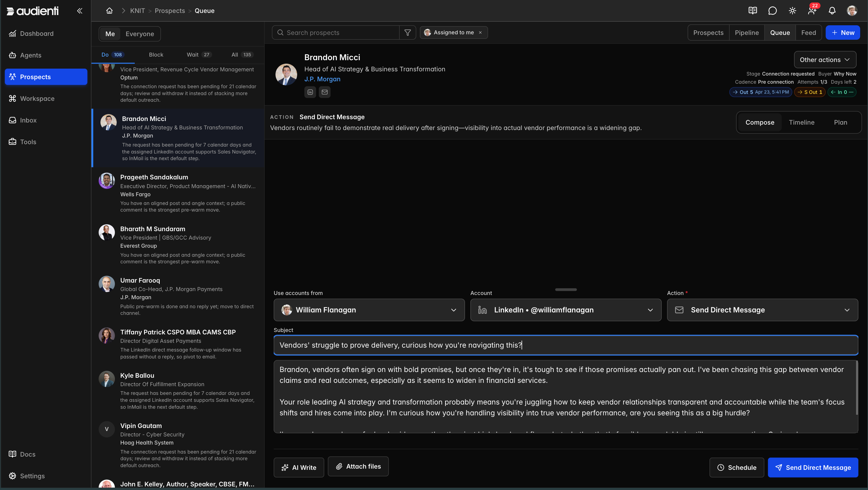Open the chat bubble icon in top bar
The image size is (868, 490).
pyautogui.click(x=772, y=11)
